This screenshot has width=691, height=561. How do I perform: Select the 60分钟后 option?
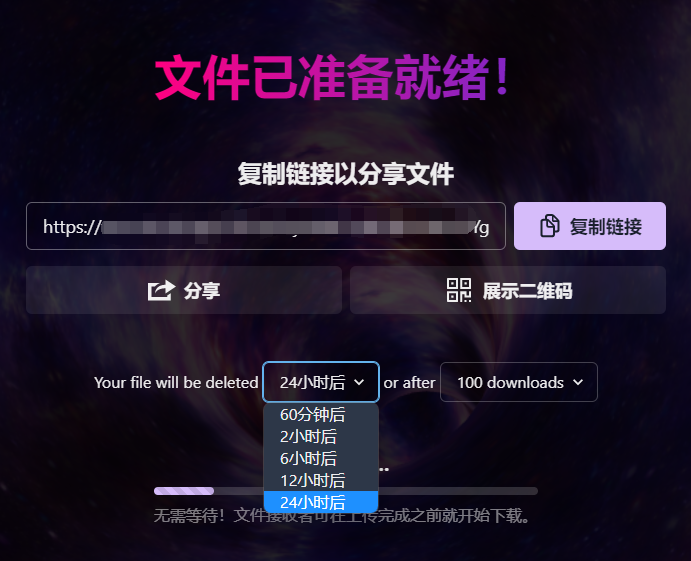[x=321, y=415]
